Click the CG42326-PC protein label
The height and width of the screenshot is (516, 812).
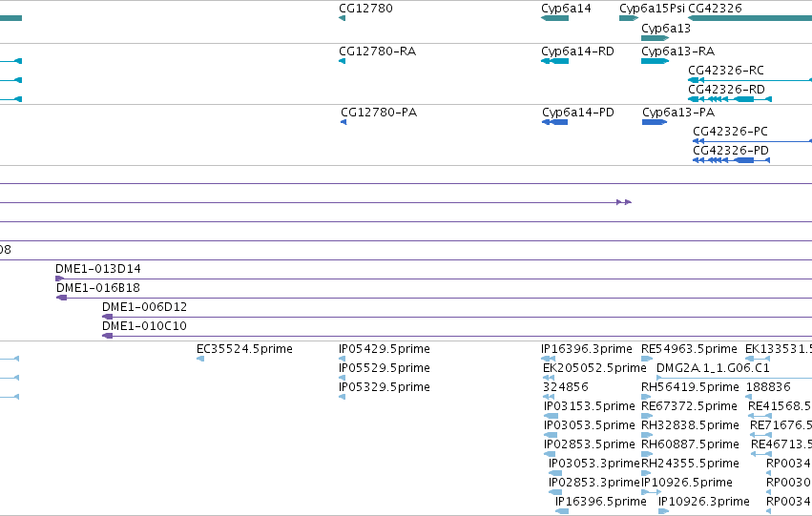tap(730, 132)
